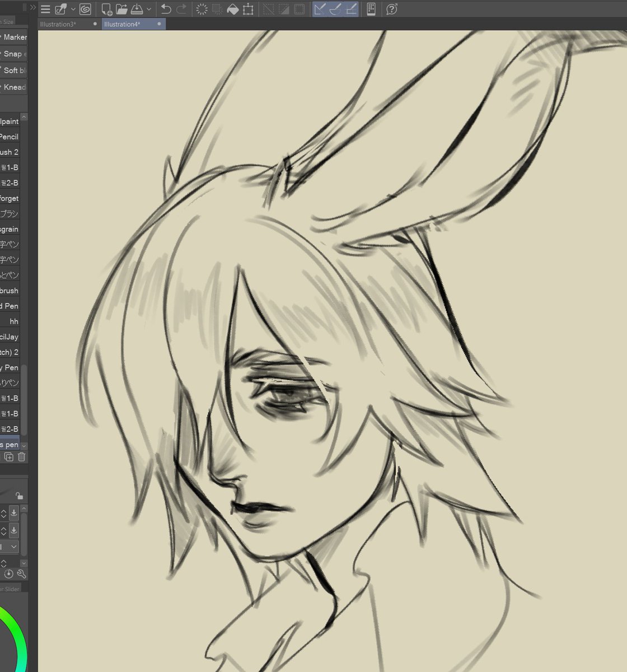Save the illustration using the Save icon

[137, 9]
